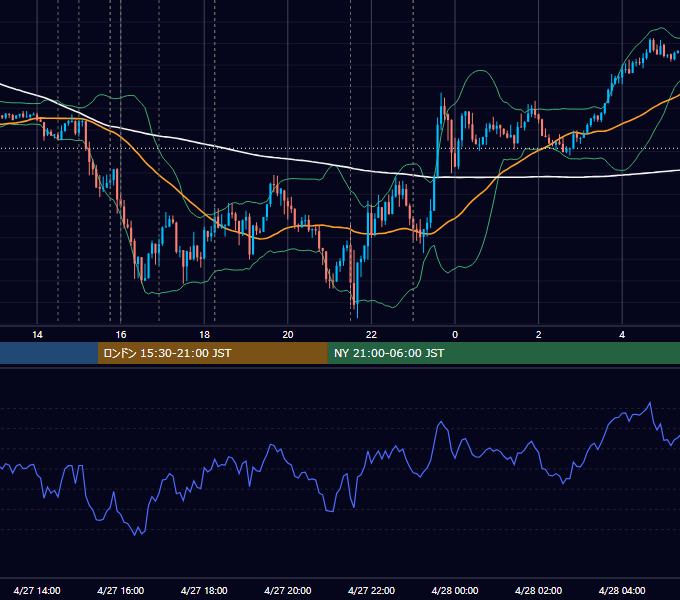The image size is (680, 600).
Task: Click the 18 hour label on price chart axis
Action: coord(204,335)
